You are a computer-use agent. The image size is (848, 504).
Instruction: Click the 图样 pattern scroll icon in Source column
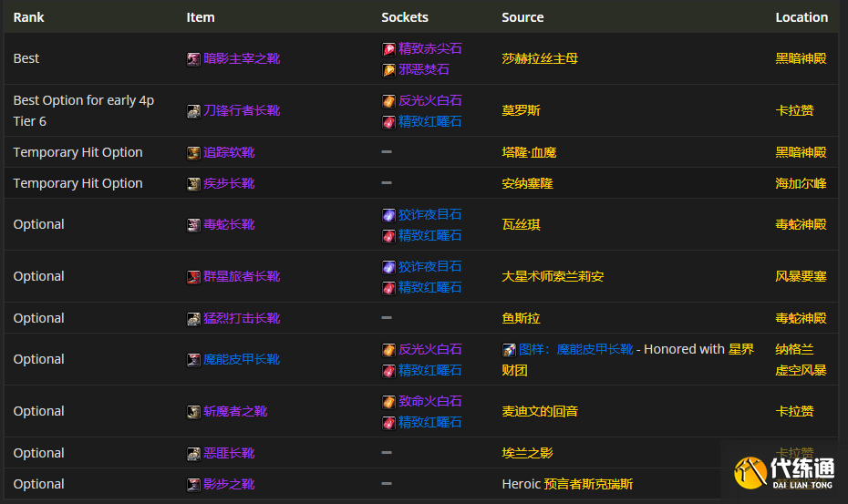click(x=509, y=350)
